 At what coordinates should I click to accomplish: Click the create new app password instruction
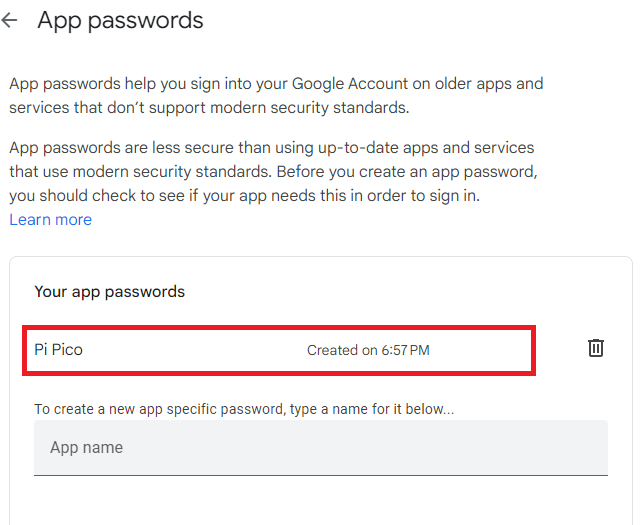pos(244,409)
